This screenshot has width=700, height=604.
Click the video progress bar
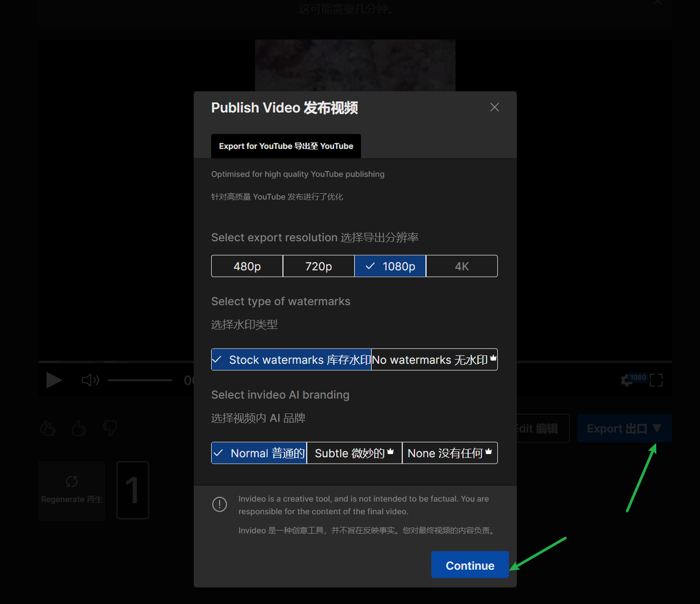[x=116, y=362]
